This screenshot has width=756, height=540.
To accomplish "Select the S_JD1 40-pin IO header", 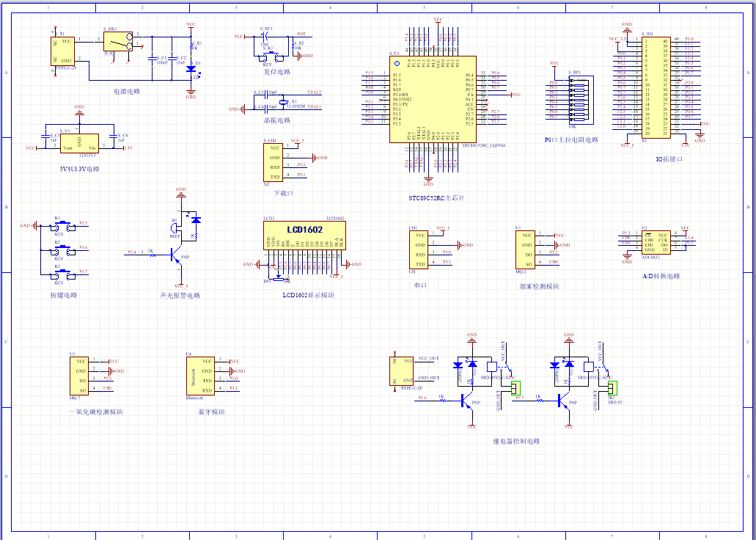I will (x=655, y=87).
